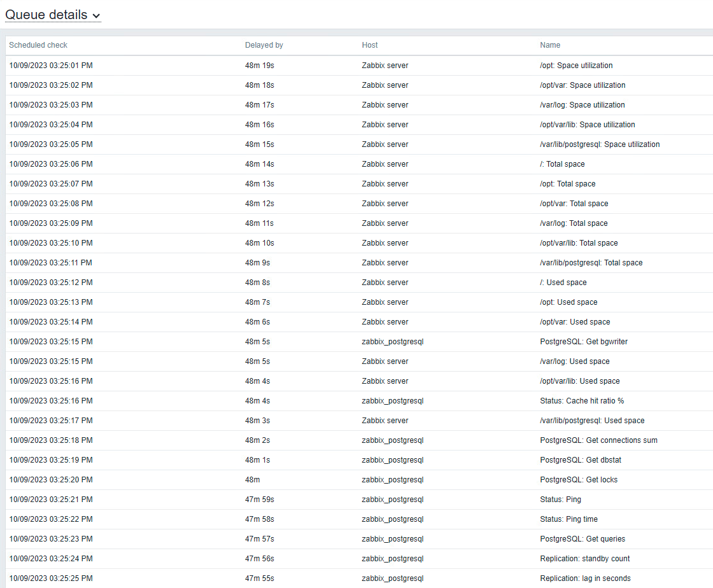Click Zabbix server host in '/opt: Space utilization' row
Screen dimensions: 713x588
pos(385,66)
